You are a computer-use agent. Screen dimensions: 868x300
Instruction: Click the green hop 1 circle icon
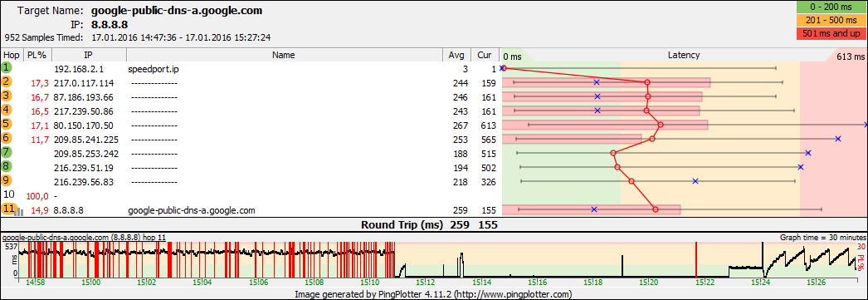(x=7, y=68)
